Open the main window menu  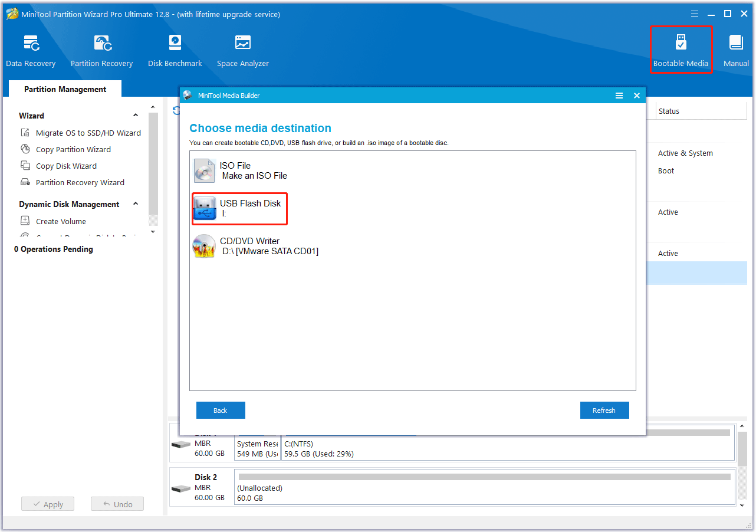pyautogui.click(x=695, y=13)
